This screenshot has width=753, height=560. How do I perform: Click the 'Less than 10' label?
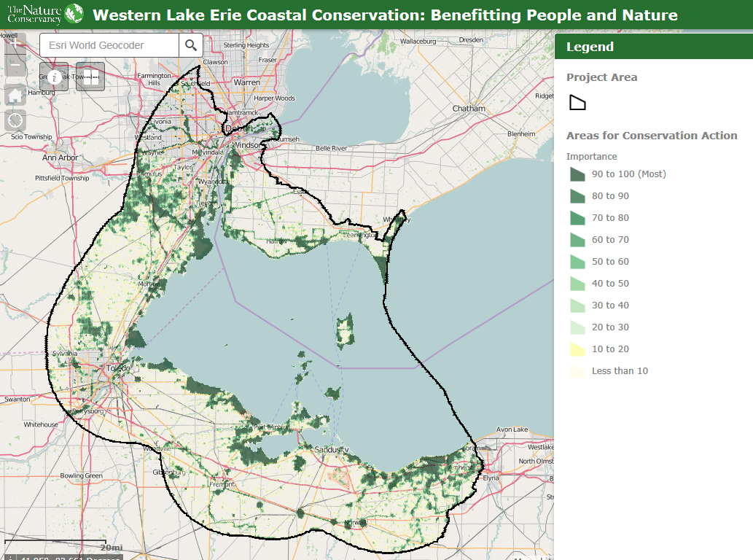tap(620, 370)
